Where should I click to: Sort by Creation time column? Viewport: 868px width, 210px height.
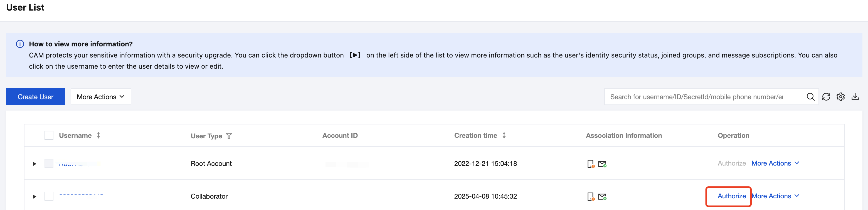(504, 135)
